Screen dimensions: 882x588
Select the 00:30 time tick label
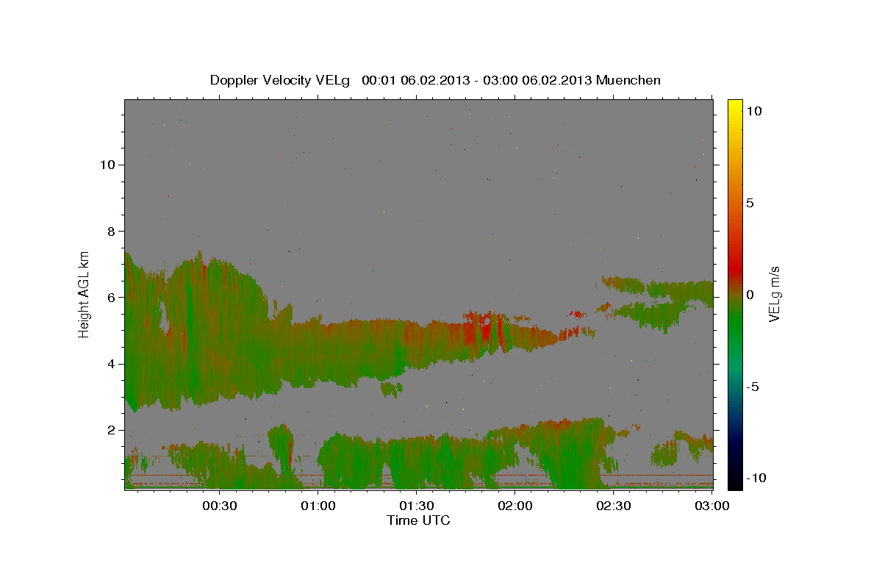220,506
